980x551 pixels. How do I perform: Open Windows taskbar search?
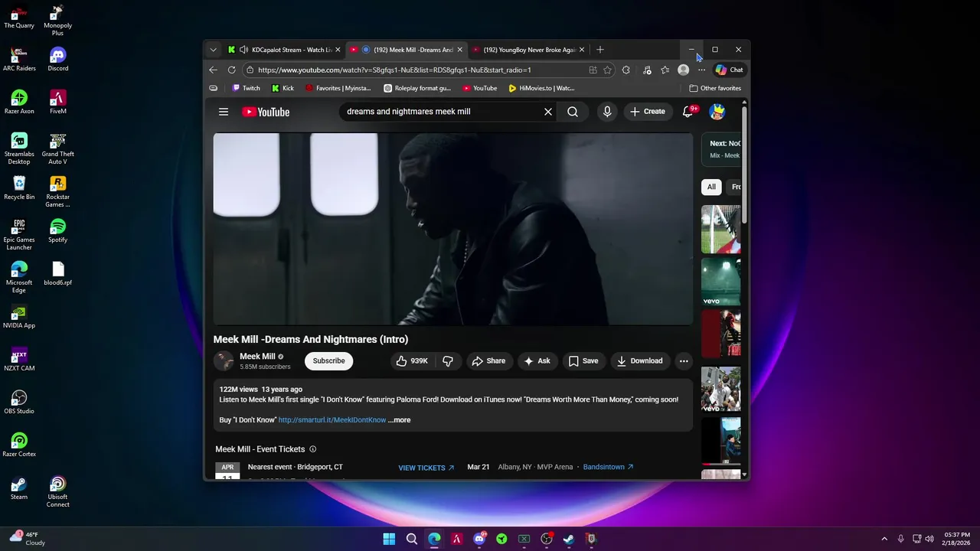coord(412,539)
